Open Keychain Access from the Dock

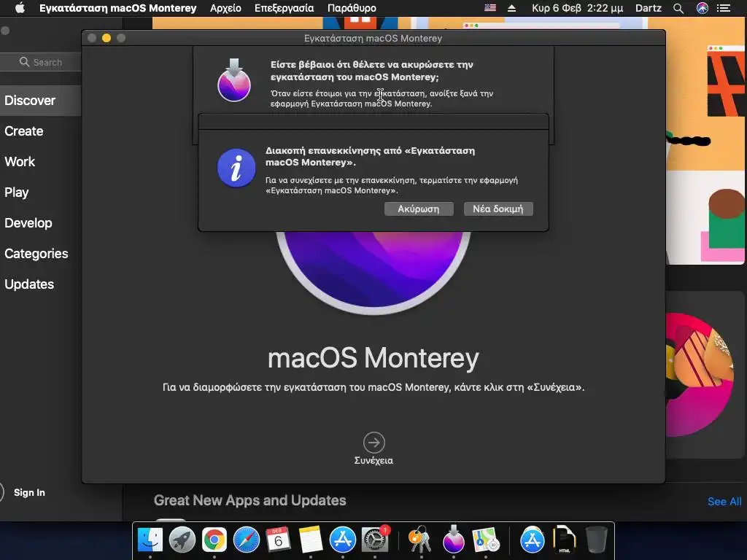click(x=420, y=540)
